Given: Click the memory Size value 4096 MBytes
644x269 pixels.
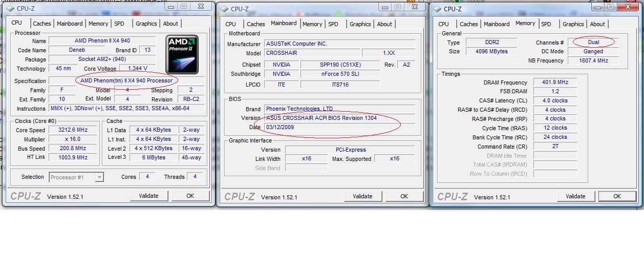Looking at the screenshot, I should [x=492, y=52].
